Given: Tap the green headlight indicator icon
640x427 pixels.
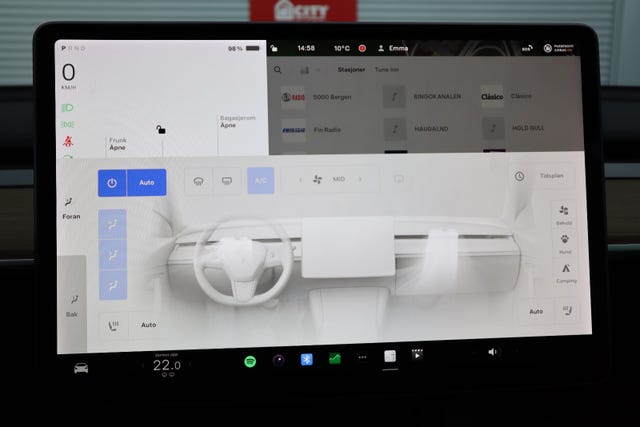Looking at the screenshot, I should point(67,108).
